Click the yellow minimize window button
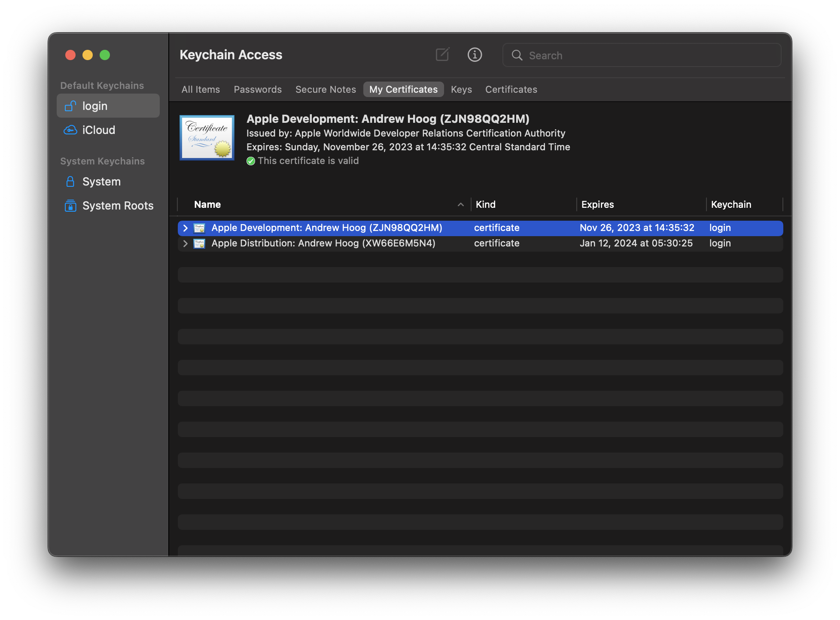This screenshot has height=620, width=840. point(88,55)
